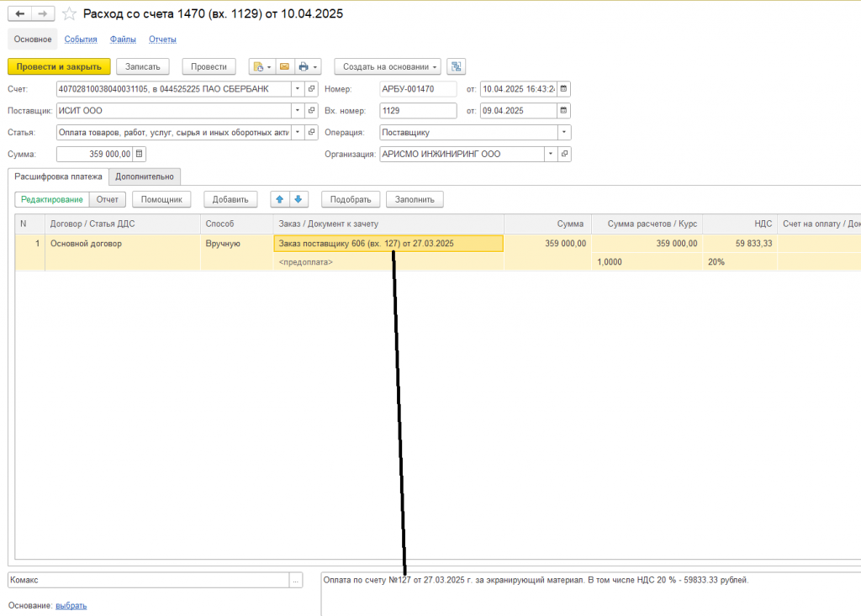Image resolution: width=861 pixels, height=616 pixels.
Task: Click the Помощник button
Action: 161,199
